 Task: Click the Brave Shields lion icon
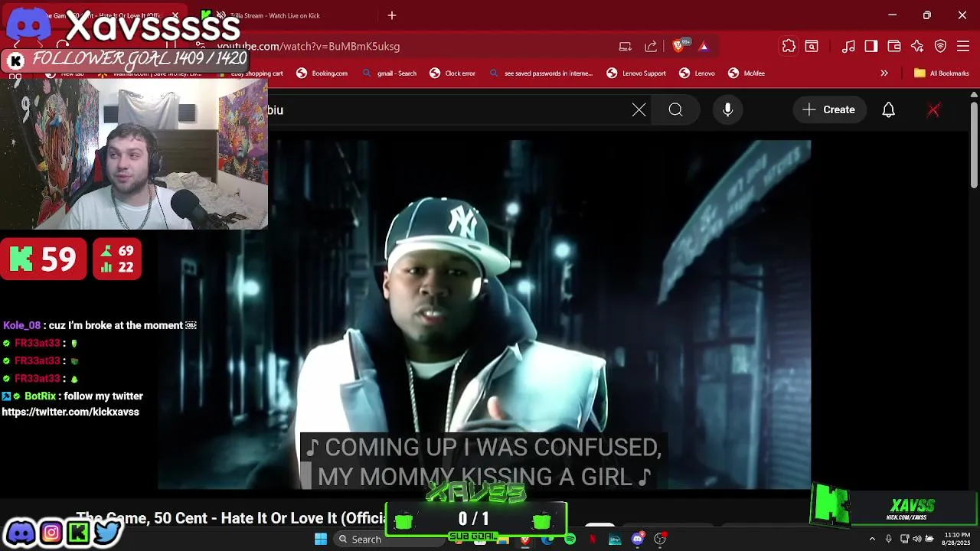(678, 46)
